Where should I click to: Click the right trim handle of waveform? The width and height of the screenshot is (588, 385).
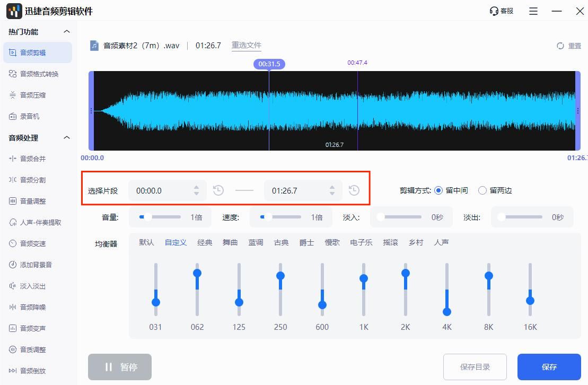[x=578, y=111]
